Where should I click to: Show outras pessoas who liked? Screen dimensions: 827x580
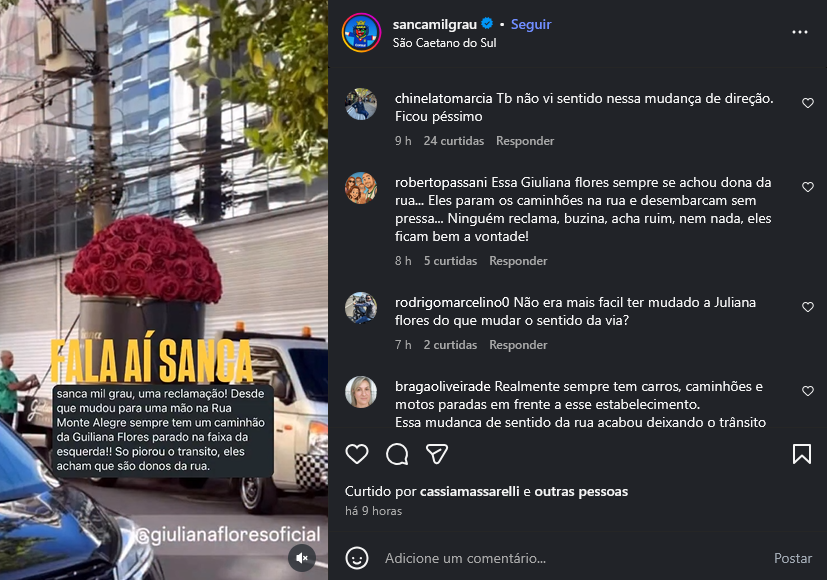click(x=581, y=491)
